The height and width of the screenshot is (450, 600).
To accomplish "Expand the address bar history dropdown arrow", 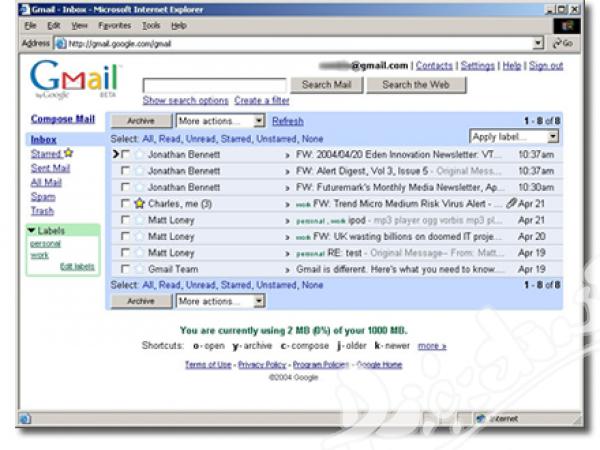I will tap(538, 43).
